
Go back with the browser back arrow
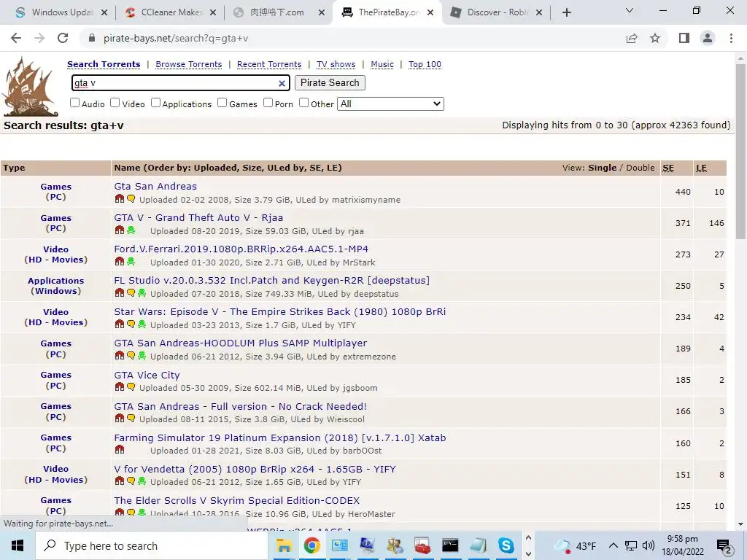16,38
